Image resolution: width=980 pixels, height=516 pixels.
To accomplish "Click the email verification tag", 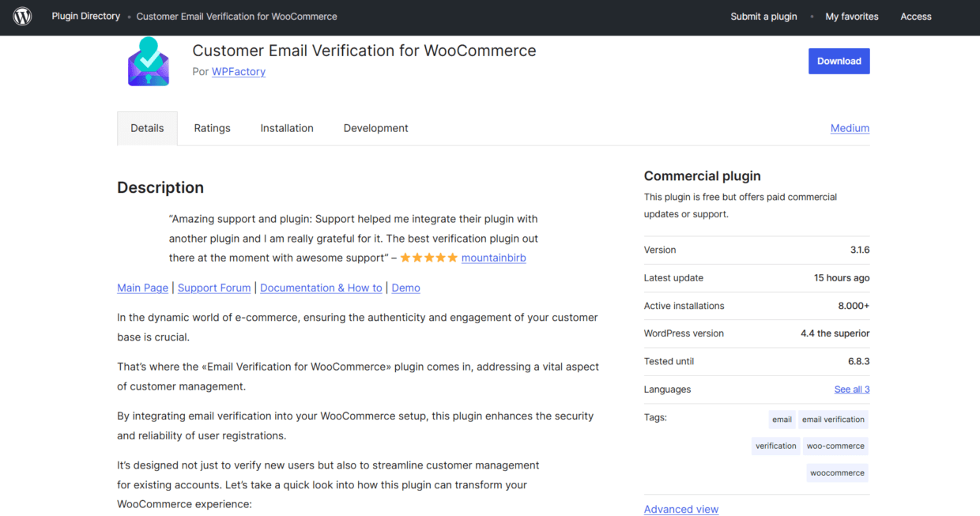I will pos(833,419).
